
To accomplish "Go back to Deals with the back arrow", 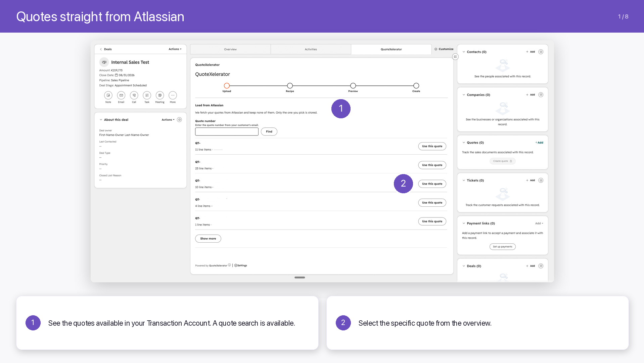I will (x=101, y=49).
